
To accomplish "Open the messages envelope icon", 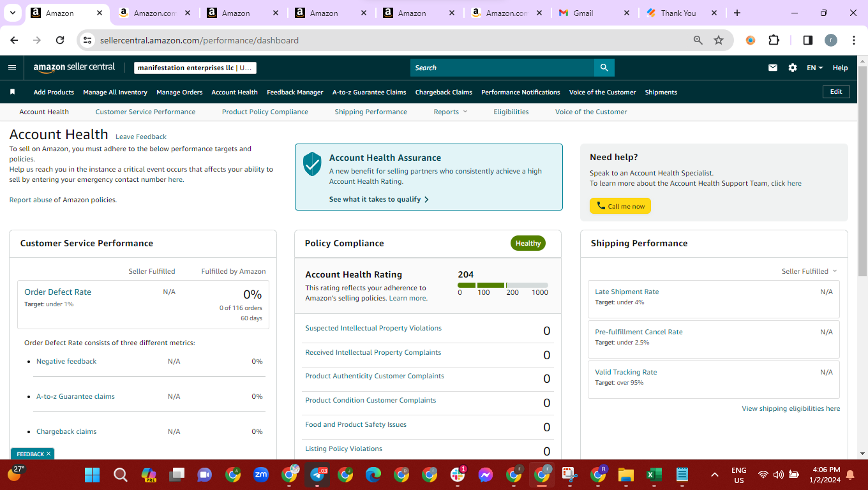I will (x=773, y=68).
